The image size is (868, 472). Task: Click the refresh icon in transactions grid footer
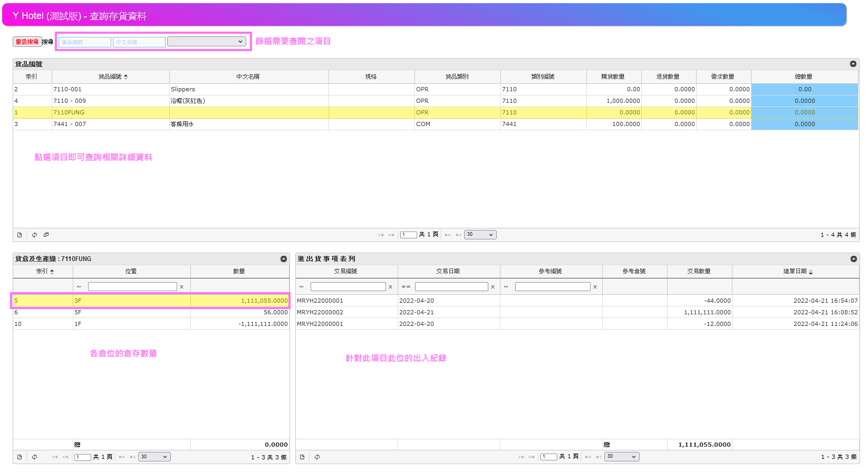317,457
